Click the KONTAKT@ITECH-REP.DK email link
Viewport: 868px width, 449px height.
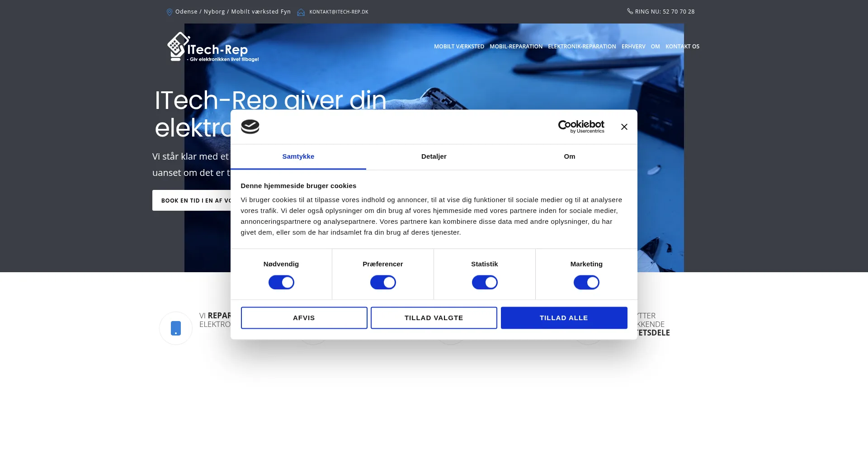coord(339,12)
